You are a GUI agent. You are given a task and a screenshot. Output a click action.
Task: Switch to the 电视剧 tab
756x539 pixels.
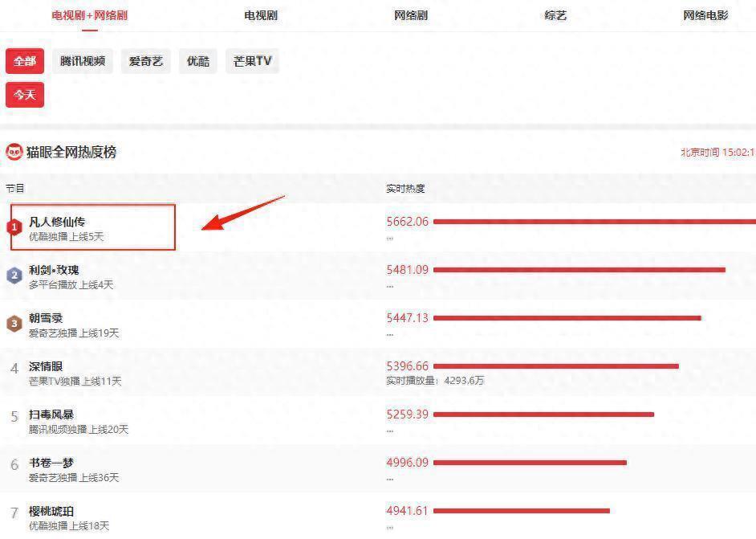(x=261, y=15)
